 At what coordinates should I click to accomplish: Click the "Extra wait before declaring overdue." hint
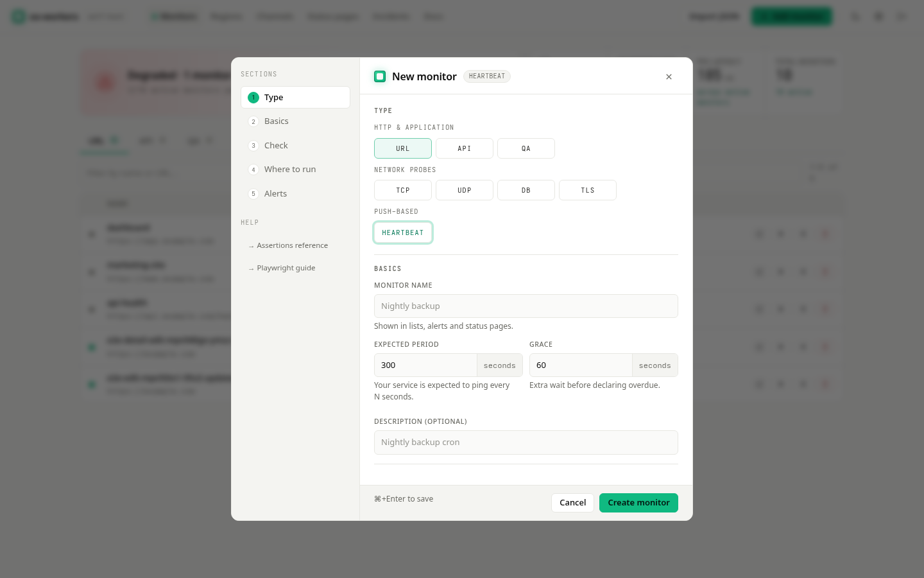tap(595, 385)
